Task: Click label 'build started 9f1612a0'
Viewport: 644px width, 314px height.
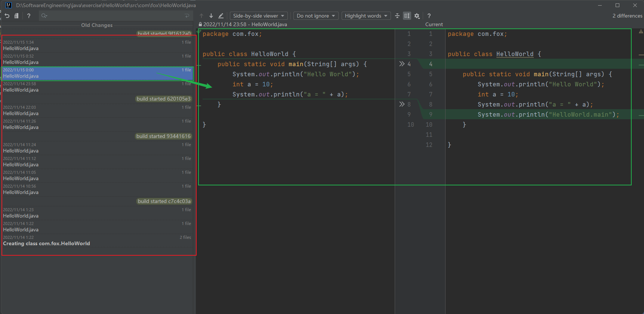Action: (x=164, y=34)
